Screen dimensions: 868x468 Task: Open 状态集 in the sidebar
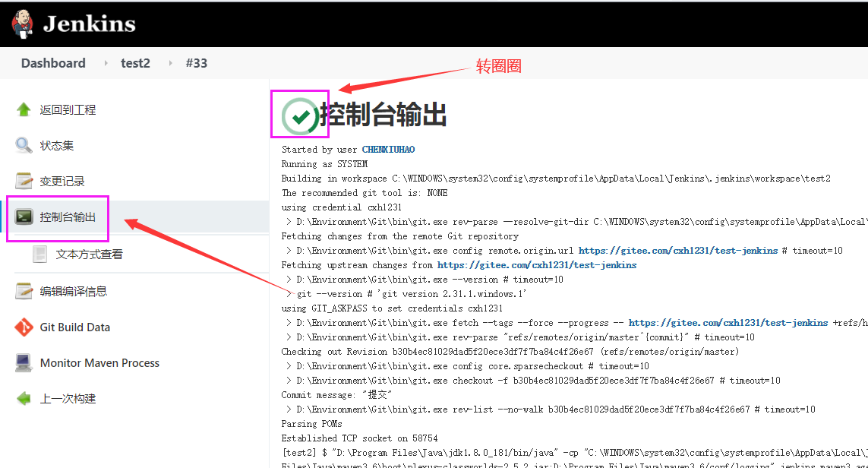click(56, 146)
